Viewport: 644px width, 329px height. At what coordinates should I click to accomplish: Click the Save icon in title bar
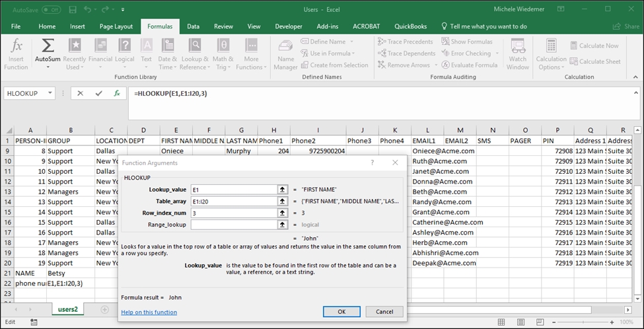pyautogui.click(x=73, y=9)
